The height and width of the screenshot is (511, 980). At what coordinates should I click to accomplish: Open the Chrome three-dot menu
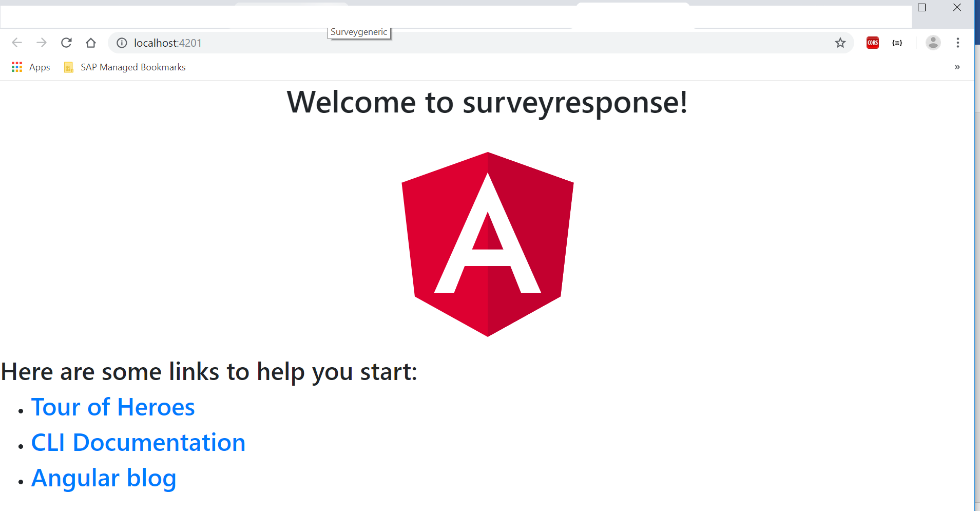[957, 43]
